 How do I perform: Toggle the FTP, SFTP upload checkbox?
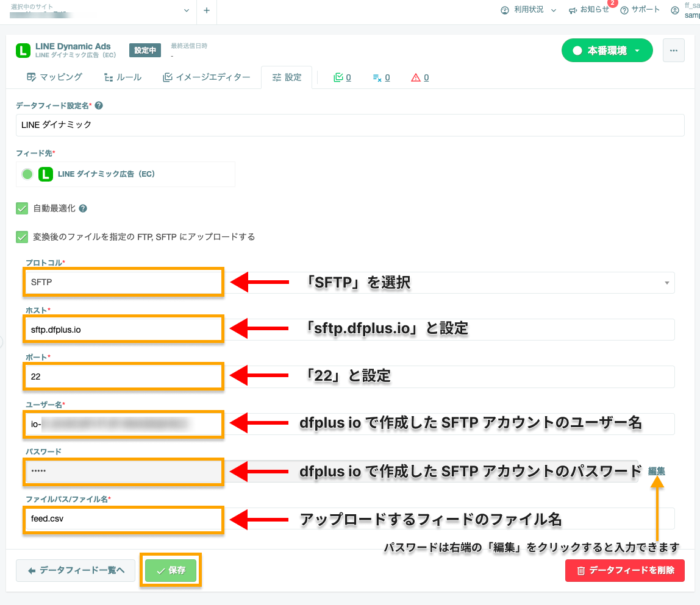click(22, 237)
